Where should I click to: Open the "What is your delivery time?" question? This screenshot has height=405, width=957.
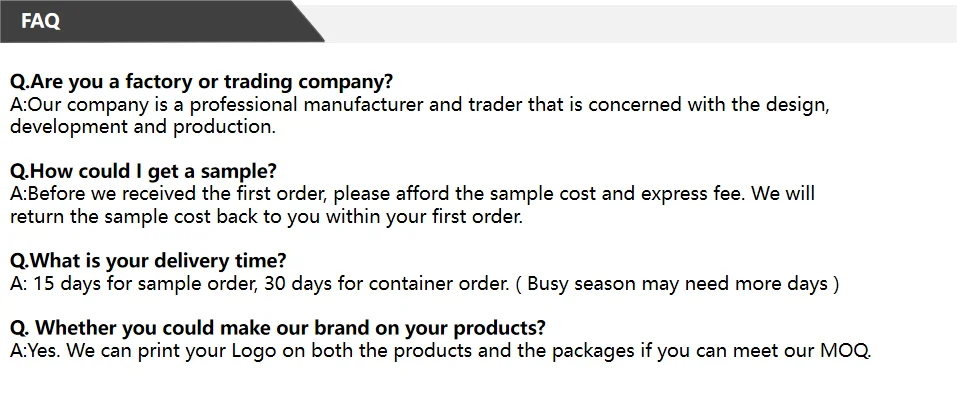(x=148, y=261)
